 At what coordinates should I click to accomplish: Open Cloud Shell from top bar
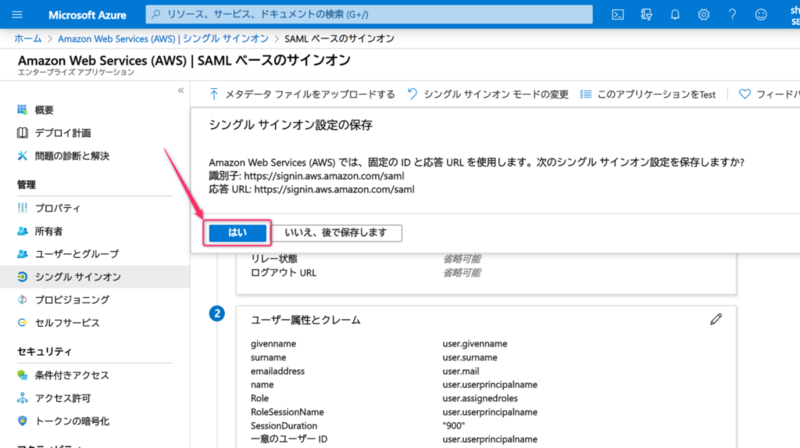coord(617,14)
